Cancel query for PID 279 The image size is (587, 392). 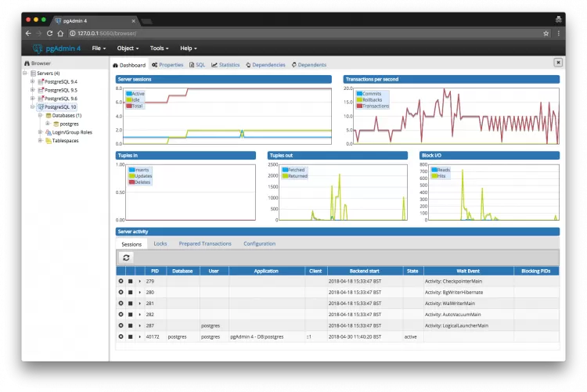pos(130,281)
